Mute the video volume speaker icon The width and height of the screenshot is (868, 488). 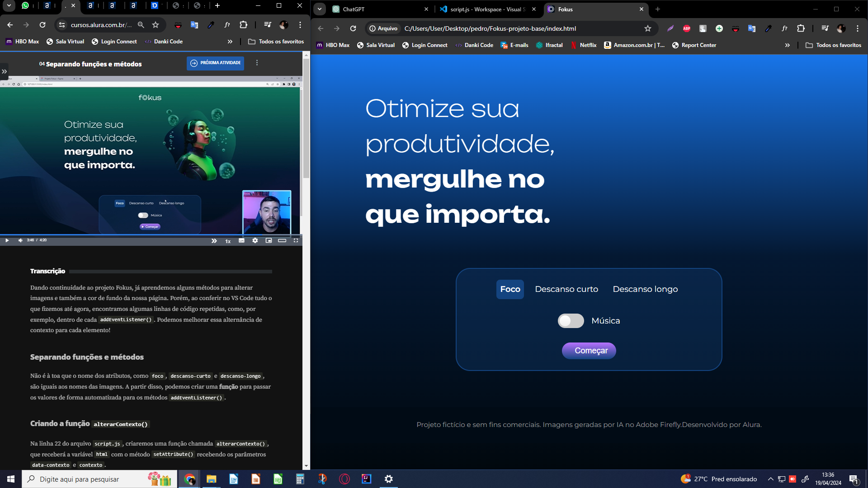[x=20, y=240]
